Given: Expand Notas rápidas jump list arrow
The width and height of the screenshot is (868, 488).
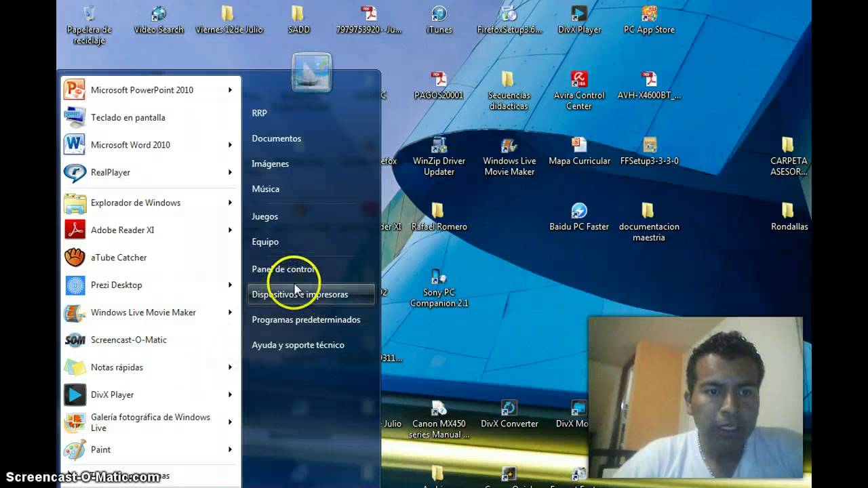Looking at the screenshot, I should point(230,367).
